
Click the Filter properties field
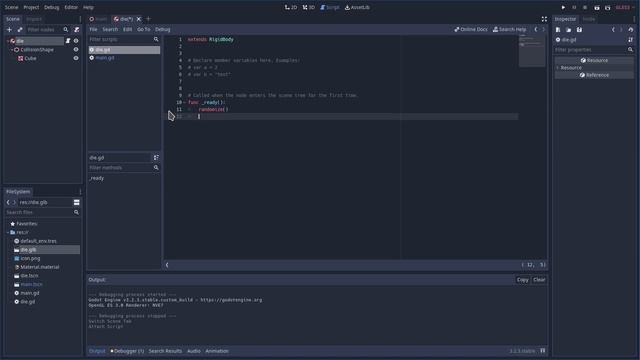[x=594, y=50]
